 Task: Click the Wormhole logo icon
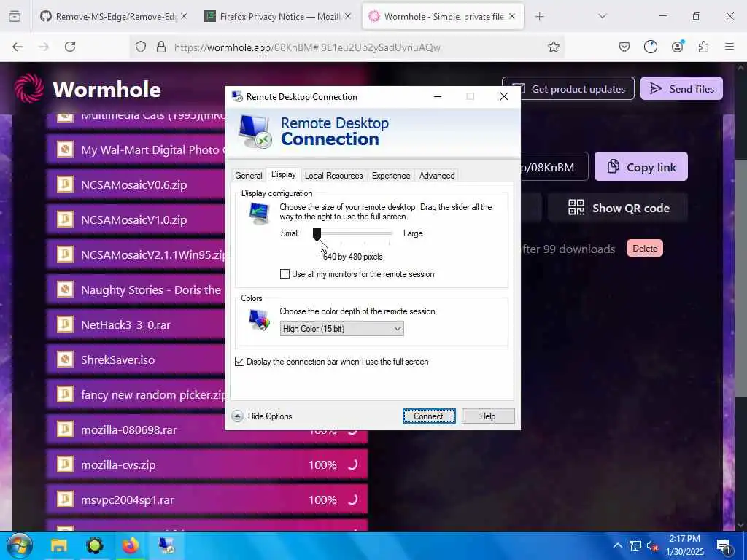[x=29, y=88]
